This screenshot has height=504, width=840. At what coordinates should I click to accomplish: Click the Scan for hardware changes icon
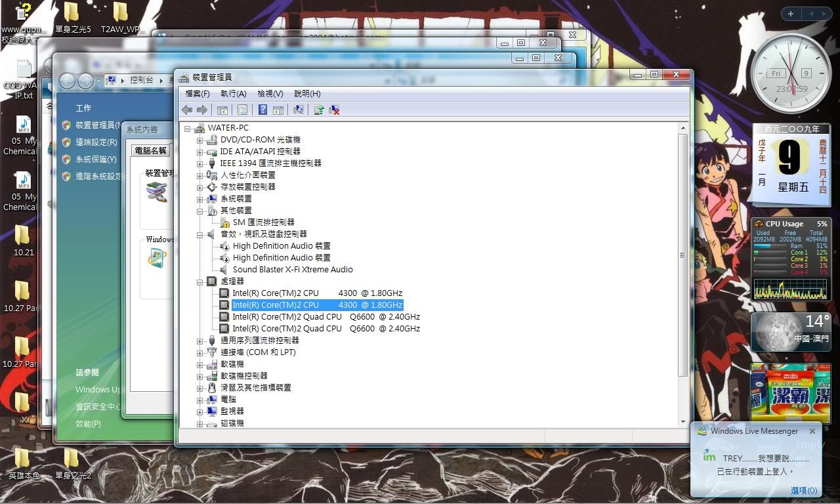click(299, 110)
